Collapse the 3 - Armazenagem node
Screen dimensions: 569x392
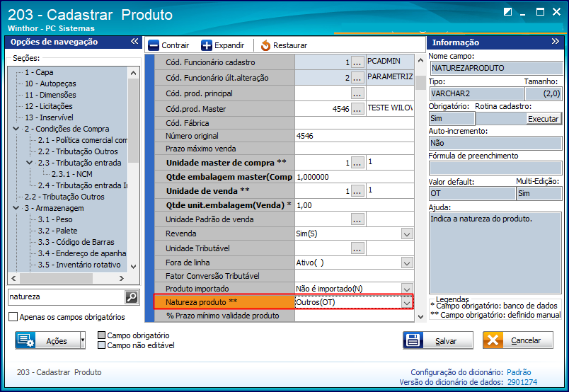[16, 208]
